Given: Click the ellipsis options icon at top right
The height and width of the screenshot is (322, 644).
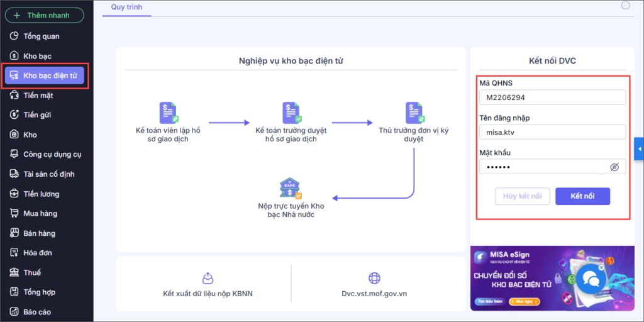Looking at the screenshot, I should (x=626, y=5).
